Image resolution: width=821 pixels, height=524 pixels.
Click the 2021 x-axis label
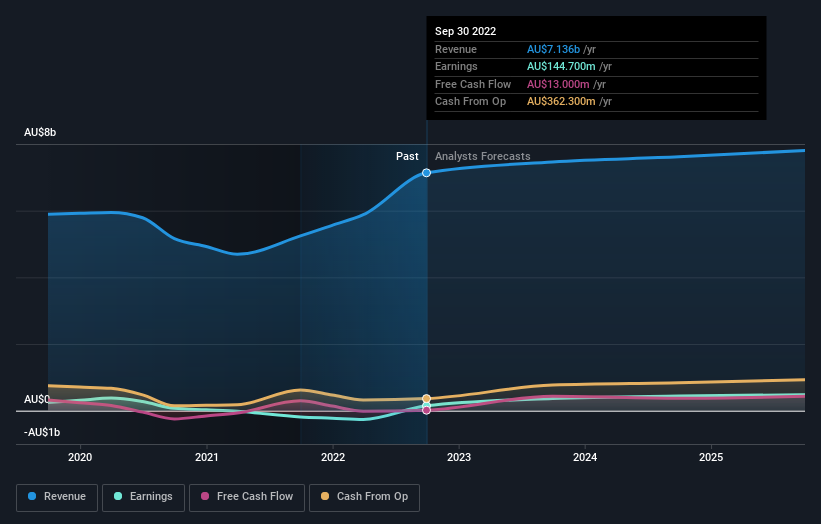click(207, 458)
